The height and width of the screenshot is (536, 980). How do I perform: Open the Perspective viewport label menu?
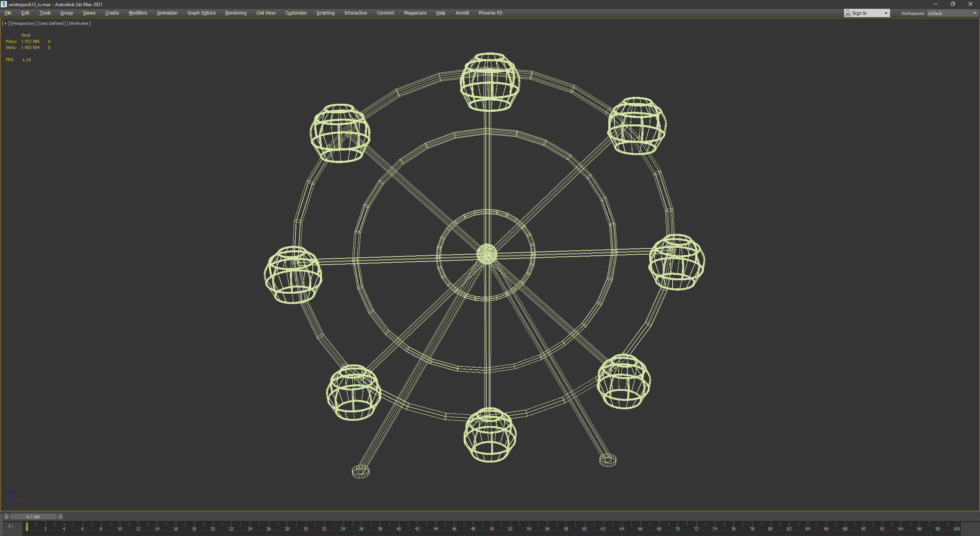(x=23, y=23)
